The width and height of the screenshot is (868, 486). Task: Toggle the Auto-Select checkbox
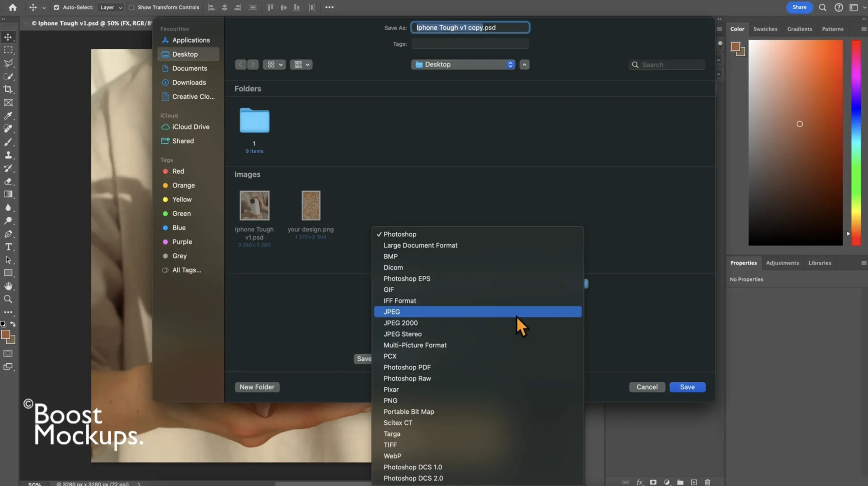coord(56,7)
